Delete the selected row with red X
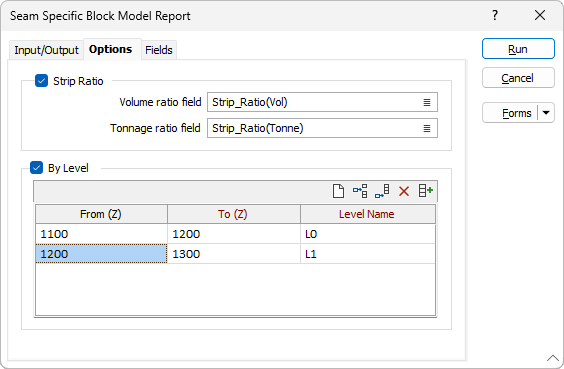Viewport: 564px width, 369px height. (x=404, y=191)
